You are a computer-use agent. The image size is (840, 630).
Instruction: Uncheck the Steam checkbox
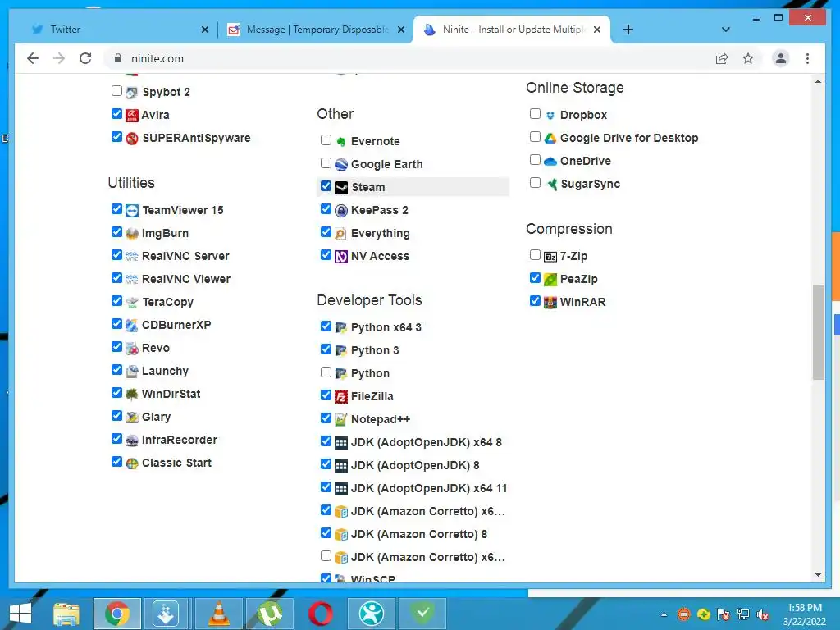pos(326,186)
